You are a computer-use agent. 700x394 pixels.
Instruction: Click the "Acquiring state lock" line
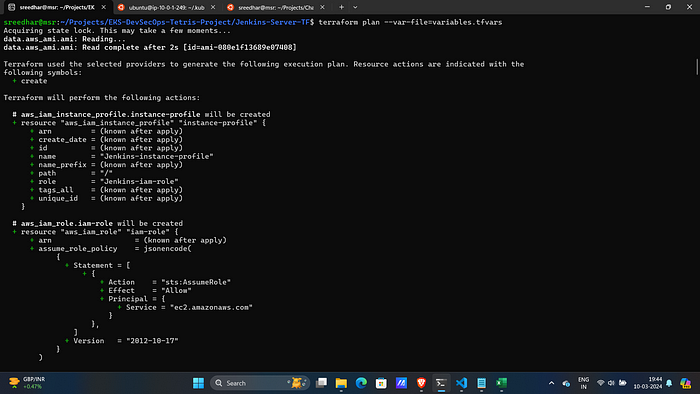pyautogui.click(x=117, y=31)
